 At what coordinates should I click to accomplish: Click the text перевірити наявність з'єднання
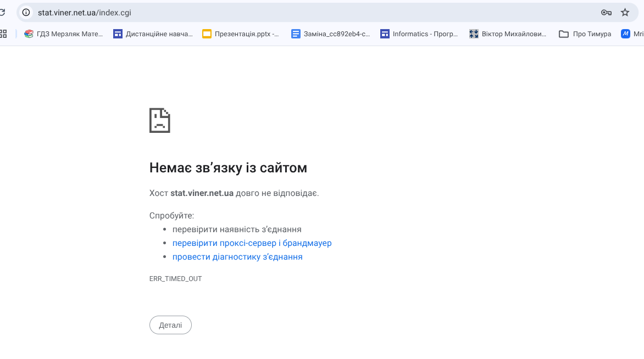(237, 229)
